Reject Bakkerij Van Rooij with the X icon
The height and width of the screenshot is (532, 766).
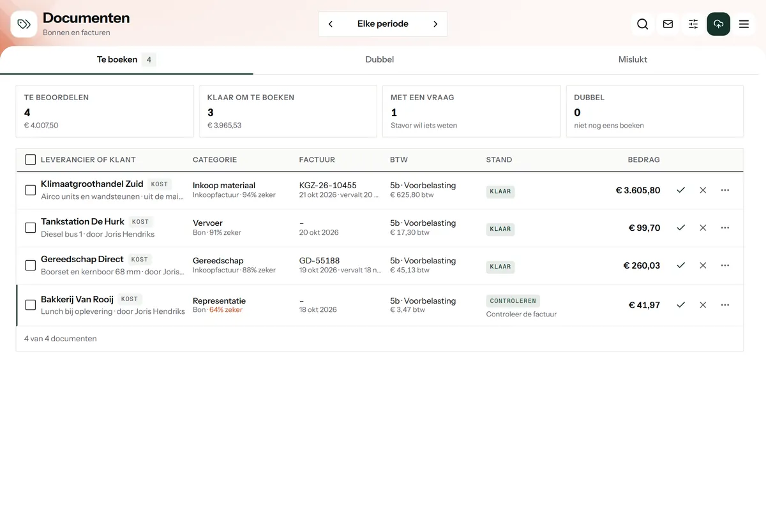point(703,305)
